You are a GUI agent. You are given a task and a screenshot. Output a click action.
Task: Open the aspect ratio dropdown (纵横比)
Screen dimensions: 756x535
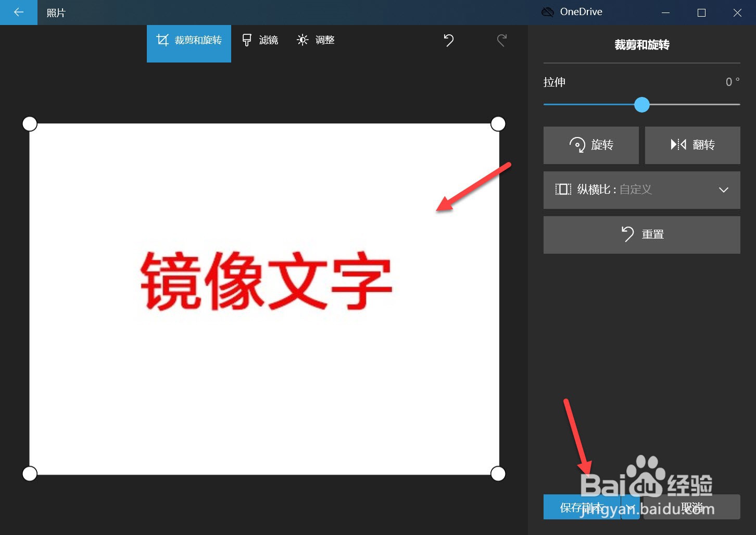(642, 190)
